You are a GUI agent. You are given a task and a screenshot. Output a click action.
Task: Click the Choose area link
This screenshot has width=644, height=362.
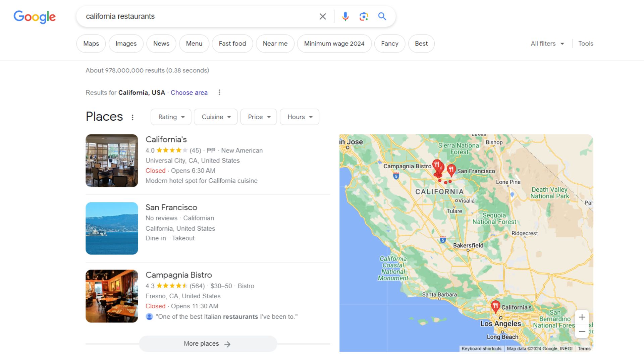[189, 93]
